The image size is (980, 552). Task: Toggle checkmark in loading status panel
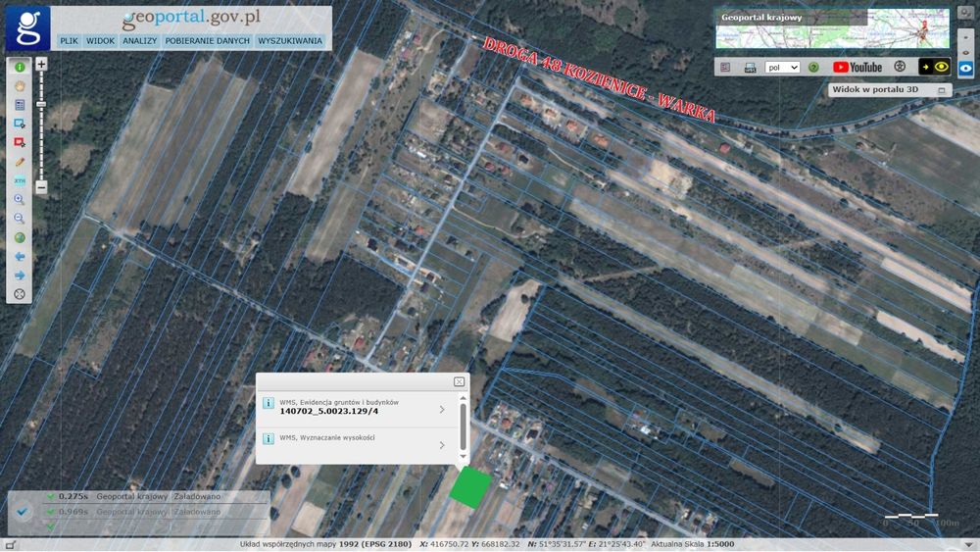point(22,512)
